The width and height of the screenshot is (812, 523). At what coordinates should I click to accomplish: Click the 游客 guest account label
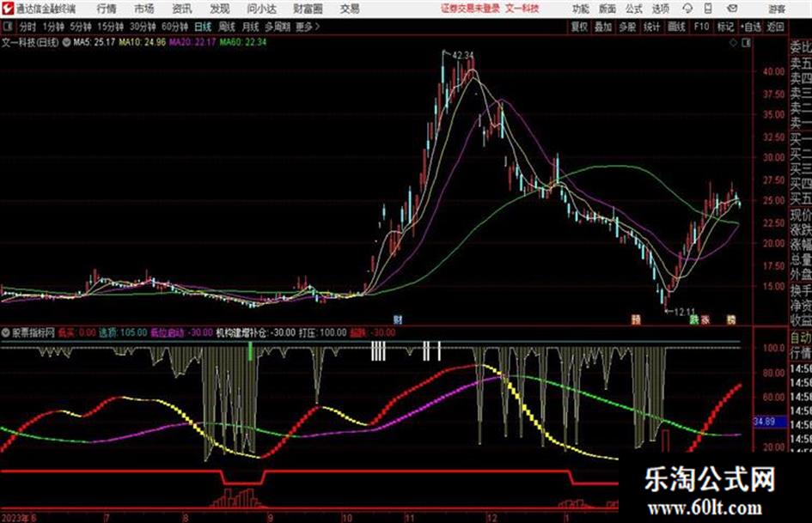tap(777, 9)
